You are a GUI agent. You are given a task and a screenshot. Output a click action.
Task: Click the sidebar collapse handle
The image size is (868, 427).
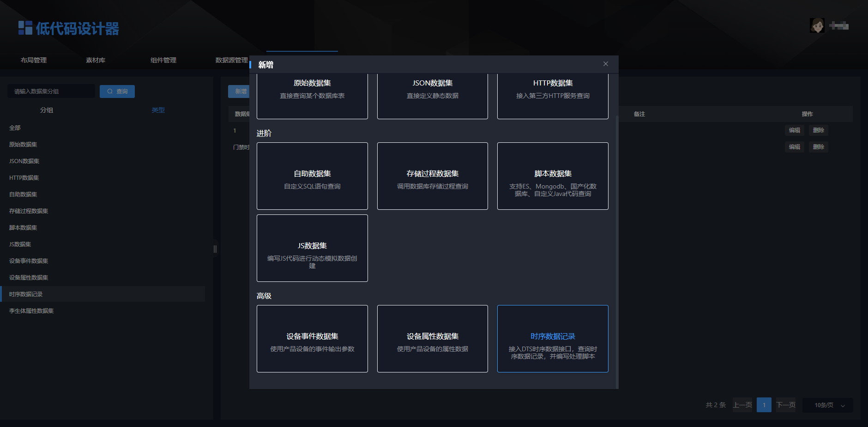[x=215, y=249]
